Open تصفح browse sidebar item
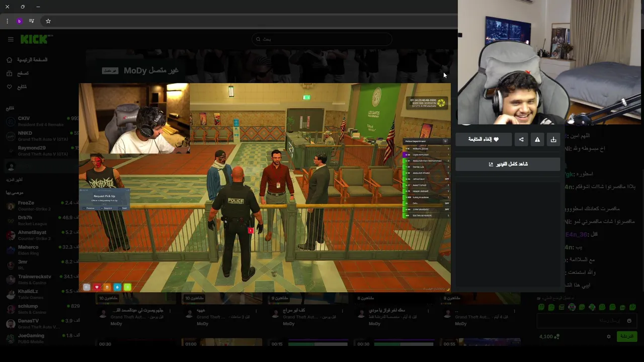The width and height of the screenshot is (644, 362). pyautogui.click(x=18, y=73)
